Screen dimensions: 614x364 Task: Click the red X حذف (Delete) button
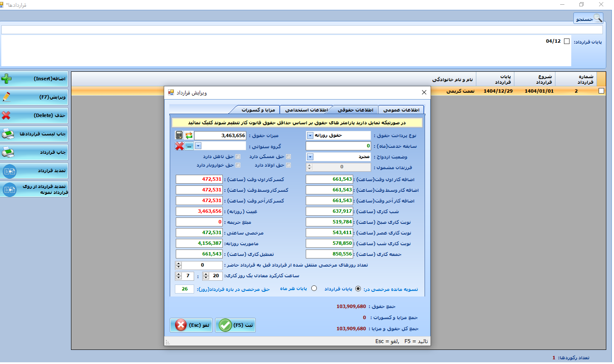pos(34,116)
